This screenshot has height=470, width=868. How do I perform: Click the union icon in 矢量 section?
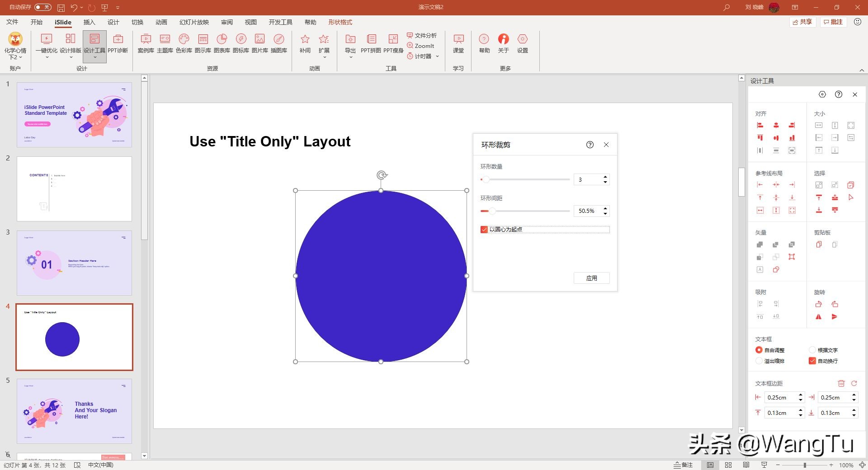[x=760, y=244]
